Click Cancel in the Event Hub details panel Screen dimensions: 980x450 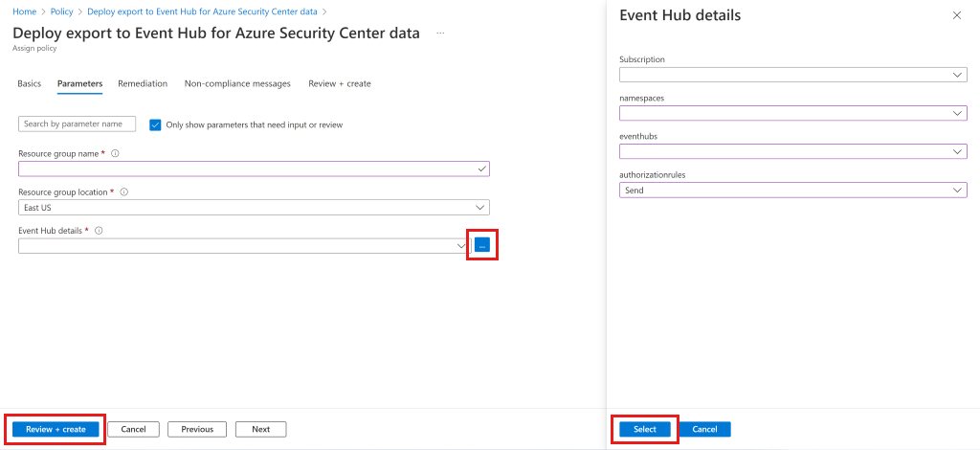(704, 429)
